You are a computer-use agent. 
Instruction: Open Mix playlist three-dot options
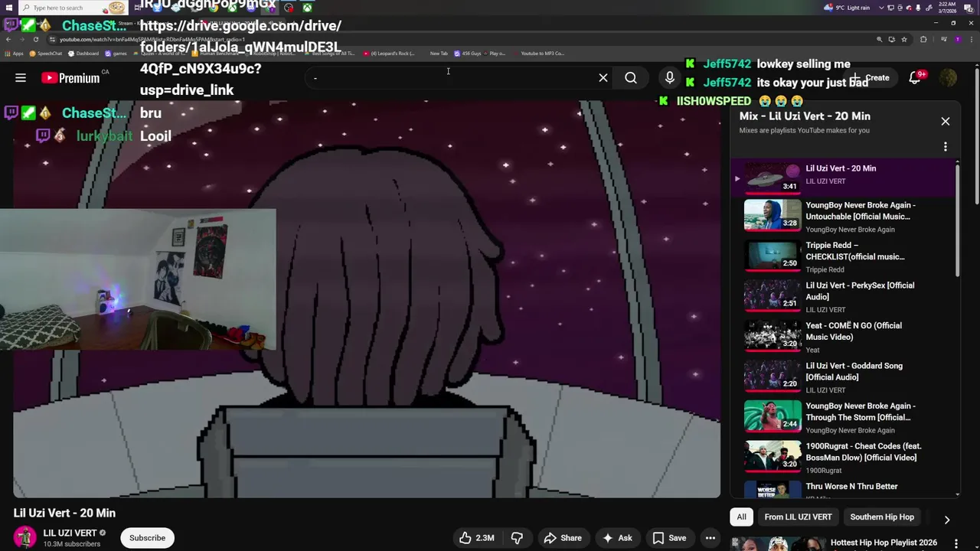tap(946, 146)
